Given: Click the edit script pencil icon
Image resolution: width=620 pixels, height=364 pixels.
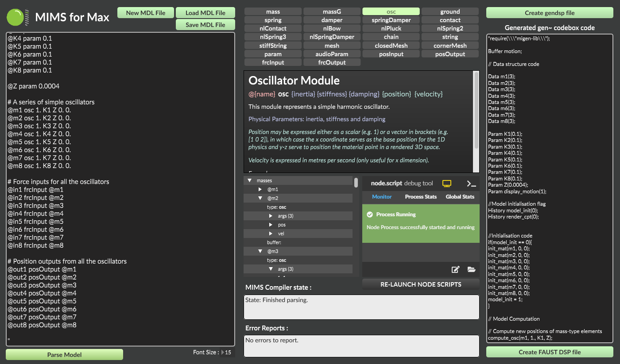Looking at the screenshot, I should (455, 269).
